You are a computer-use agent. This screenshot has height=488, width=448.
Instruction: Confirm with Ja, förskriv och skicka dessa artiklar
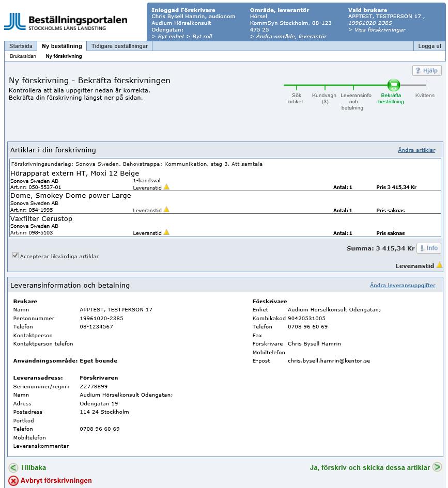[x=369, y=467]
